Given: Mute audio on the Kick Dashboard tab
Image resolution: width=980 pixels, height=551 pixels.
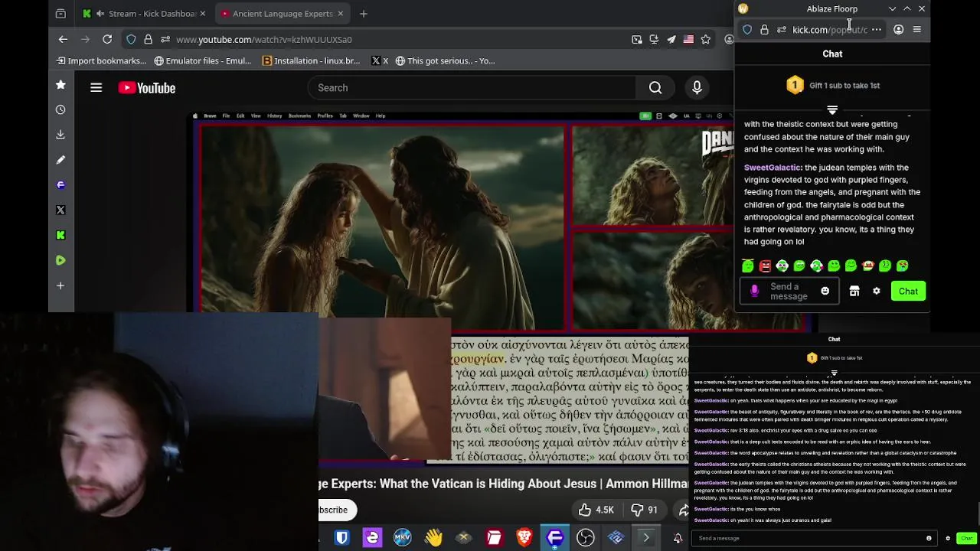Looking at the screenshot, I should tap(100, 13).
